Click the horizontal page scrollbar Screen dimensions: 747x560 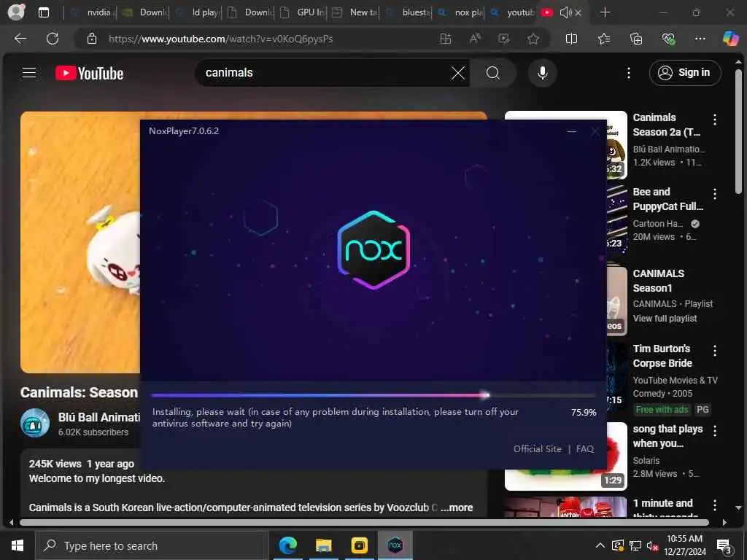(x=364, y=522)
